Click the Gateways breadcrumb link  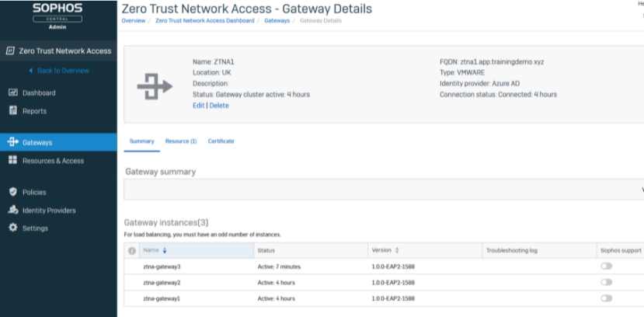tap(277, 20)
